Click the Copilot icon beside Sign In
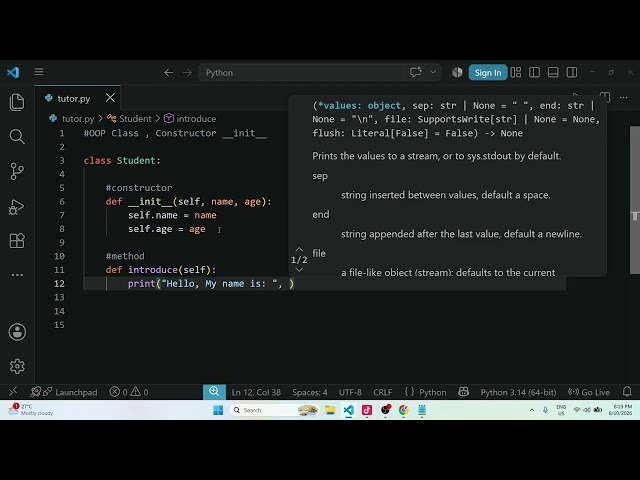 point(457,72)
